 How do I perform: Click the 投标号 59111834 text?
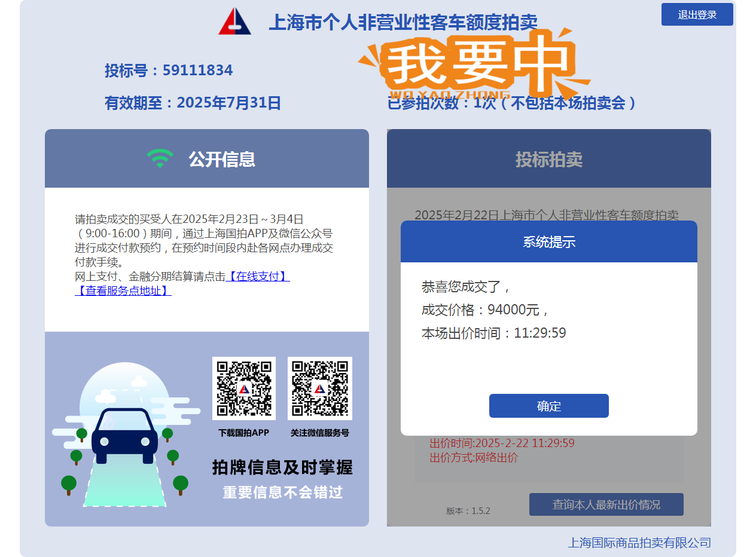(x=169, y=71)
